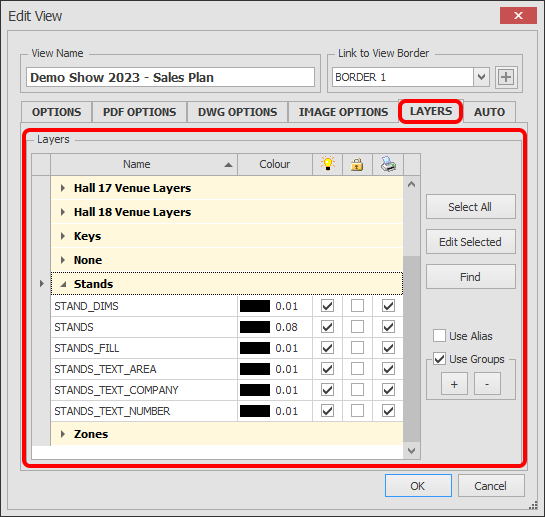The width and height of the screenshot is (545, 517).
Task: Toggle lock checkbox for STANDS layer
Action: 357,327
